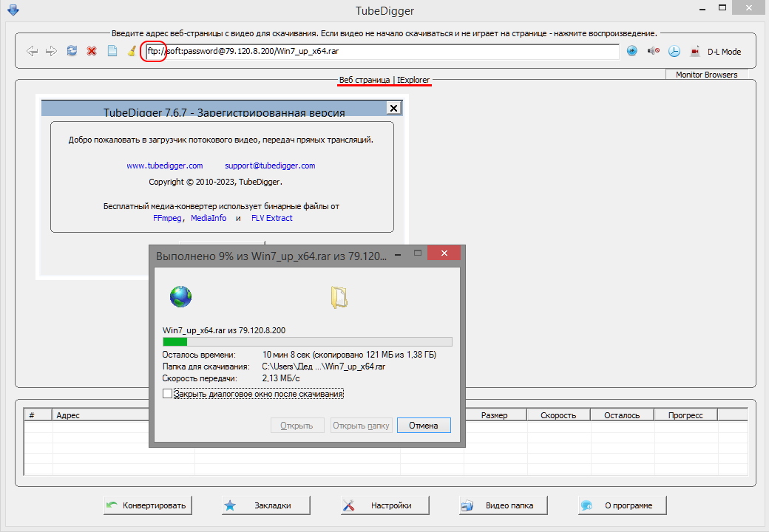Click the remaining time 10 мин 8 сек text
This screenshot has width=769, height=532.
point(286,354)
